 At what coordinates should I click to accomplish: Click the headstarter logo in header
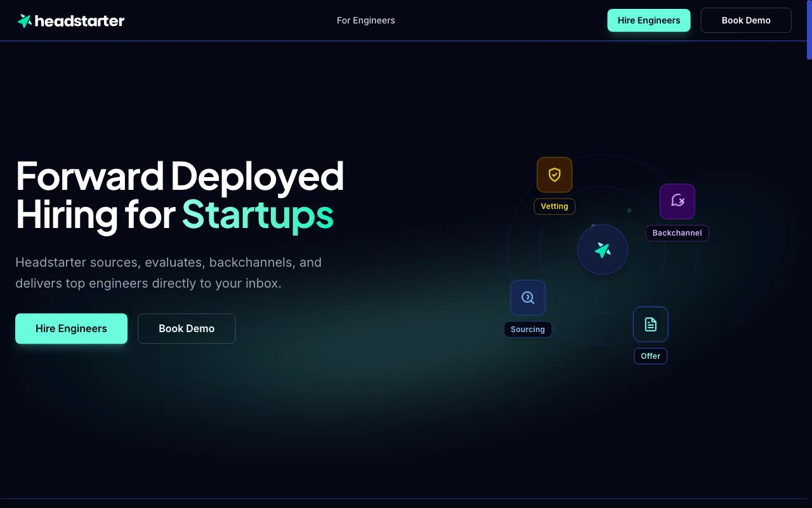coord(71,21)
